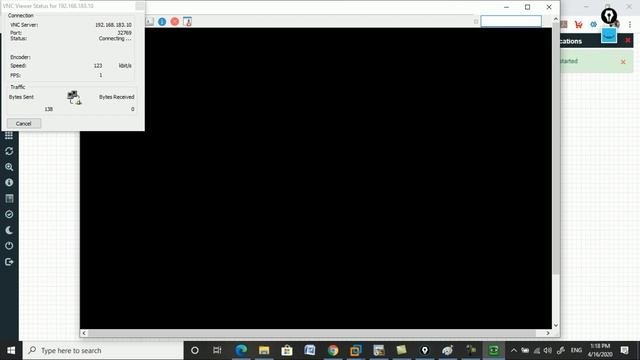Screen dimensions: 640x360
Task: Open the Windows Action Center notifications
Action: click(624, 350)
